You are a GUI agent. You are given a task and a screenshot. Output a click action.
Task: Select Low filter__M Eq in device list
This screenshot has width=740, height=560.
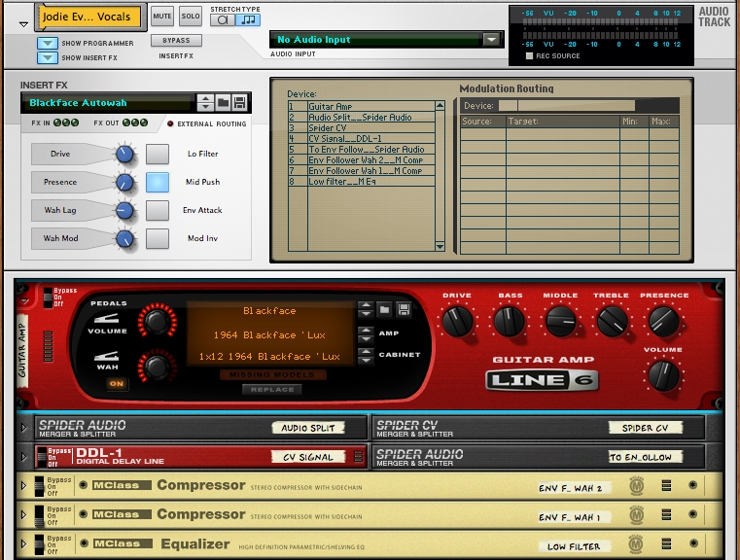(x=362, y=181)
